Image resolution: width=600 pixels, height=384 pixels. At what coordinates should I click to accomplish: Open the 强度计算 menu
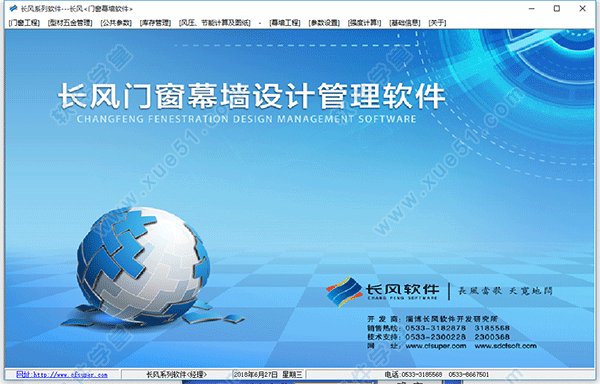click(364, 23)
